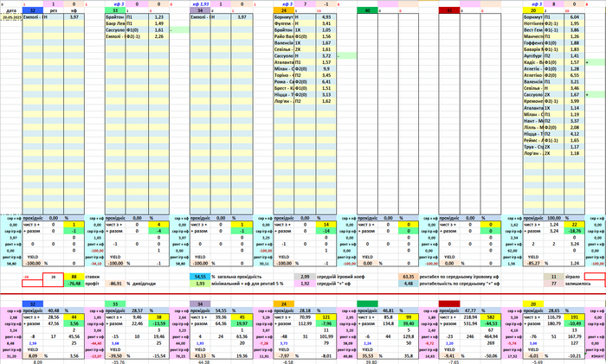This screenshot has width=606, height=364.
Task: Select yellow cell '88' beside 'ставки'
Action: [74, 277]
